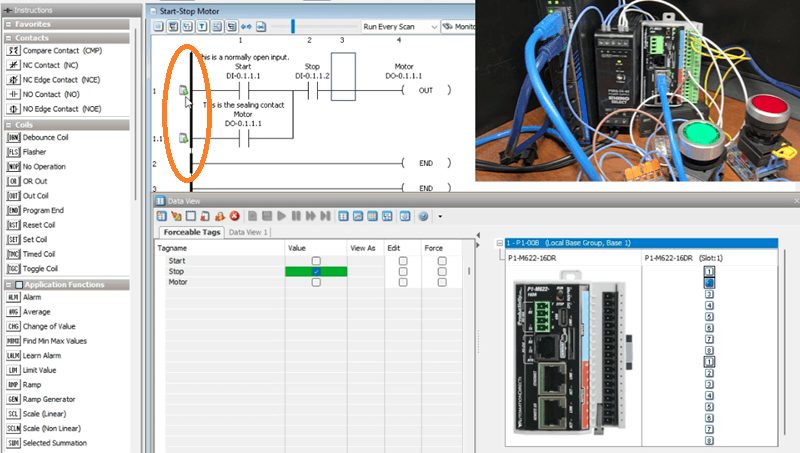Image resolution: width=800 pixels, height=453 pixels.
Task: Enable Force checkbox for Motor tag
Action: click(x=441, y=283)
